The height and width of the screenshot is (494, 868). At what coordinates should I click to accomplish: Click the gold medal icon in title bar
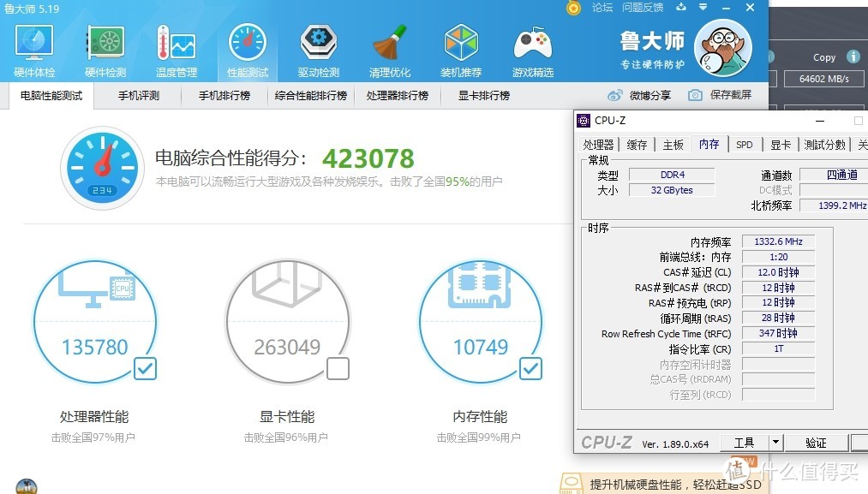click(573, 8)
